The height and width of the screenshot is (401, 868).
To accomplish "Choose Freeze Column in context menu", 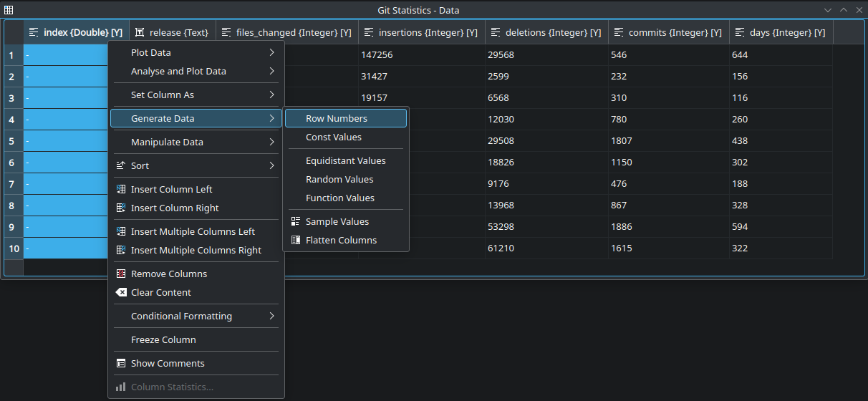I will (163, 340).
